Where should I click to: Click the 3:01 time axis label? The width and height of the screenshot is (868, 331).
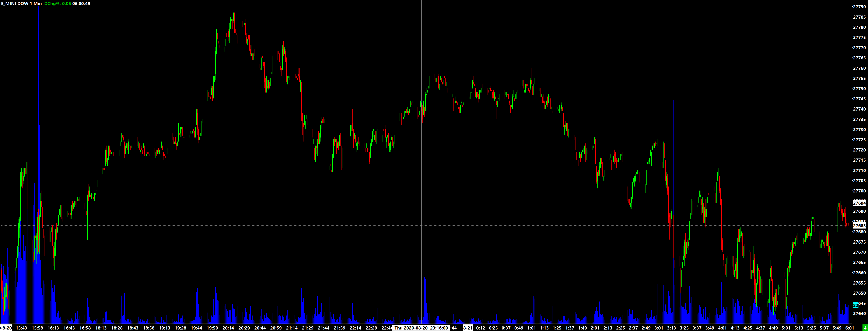pos(659,328)
